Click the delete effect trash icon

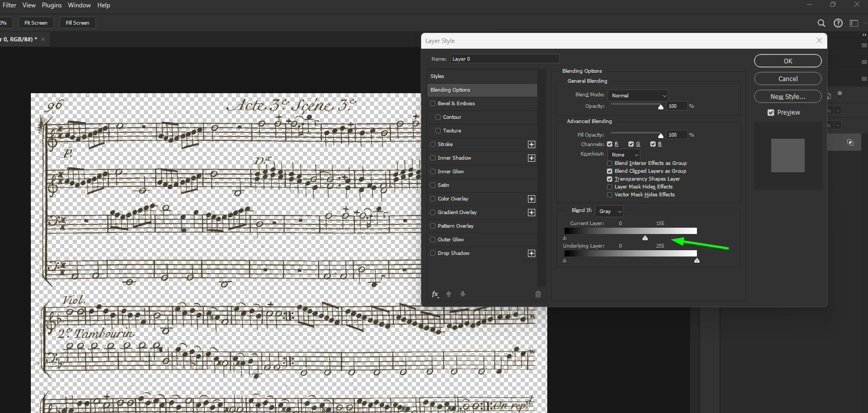[x=538, y=294]
